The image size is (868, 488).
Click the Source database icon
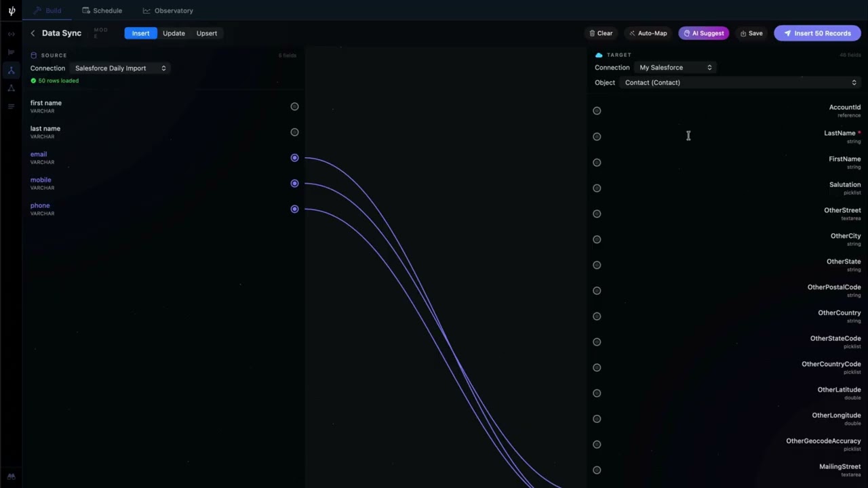point(34,55)
